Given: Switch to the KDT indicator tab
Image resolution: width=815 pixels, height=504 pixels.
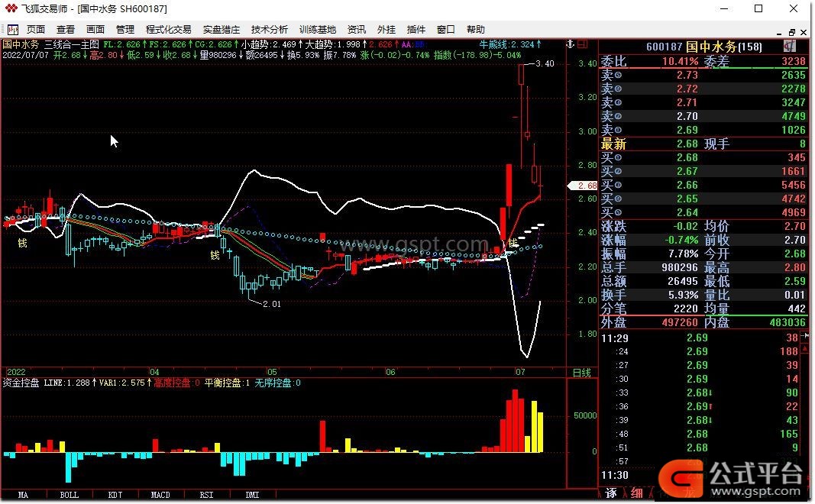Looking at the screenshot, I should (x=115, y=495).
